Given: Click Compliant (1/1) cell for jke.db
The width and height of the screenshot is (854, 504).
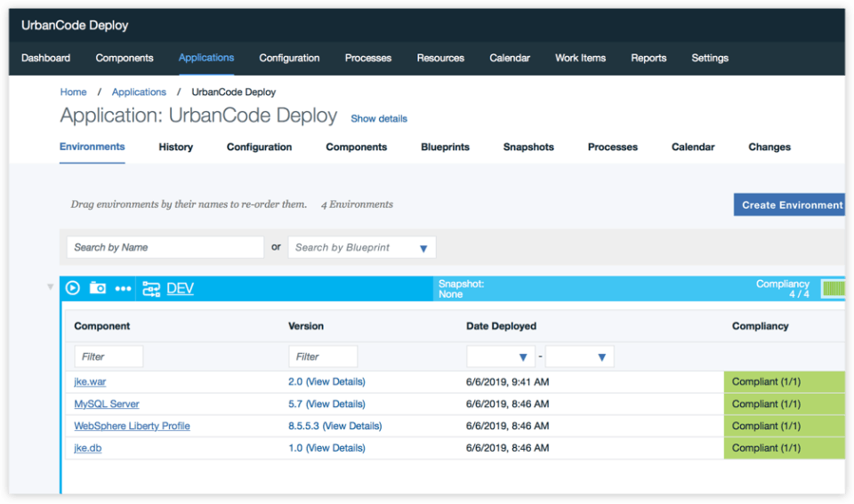Looking at the screenshot, I should 785,448.
